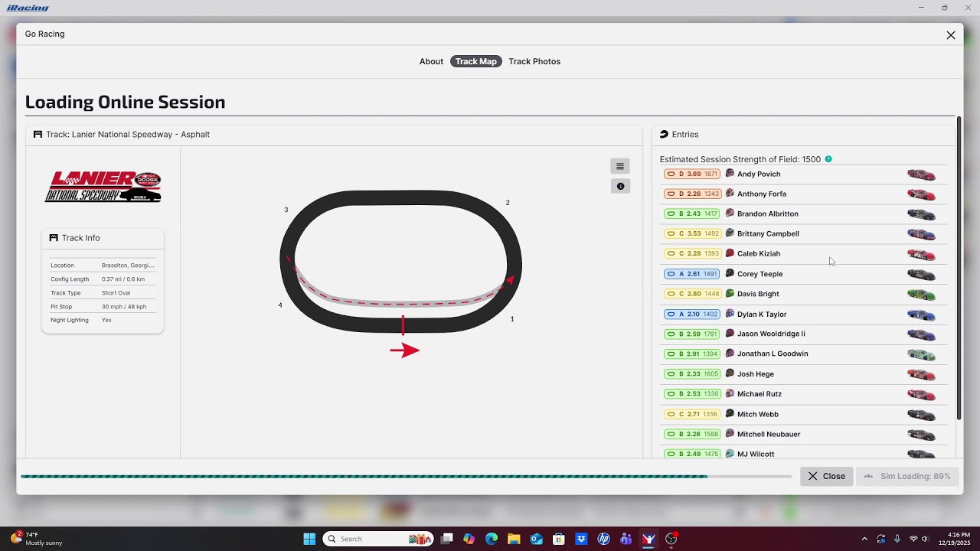Viewport: 980px width, 551px height.
Task: Click the volume icon in system tray
Action: (925, 539)
